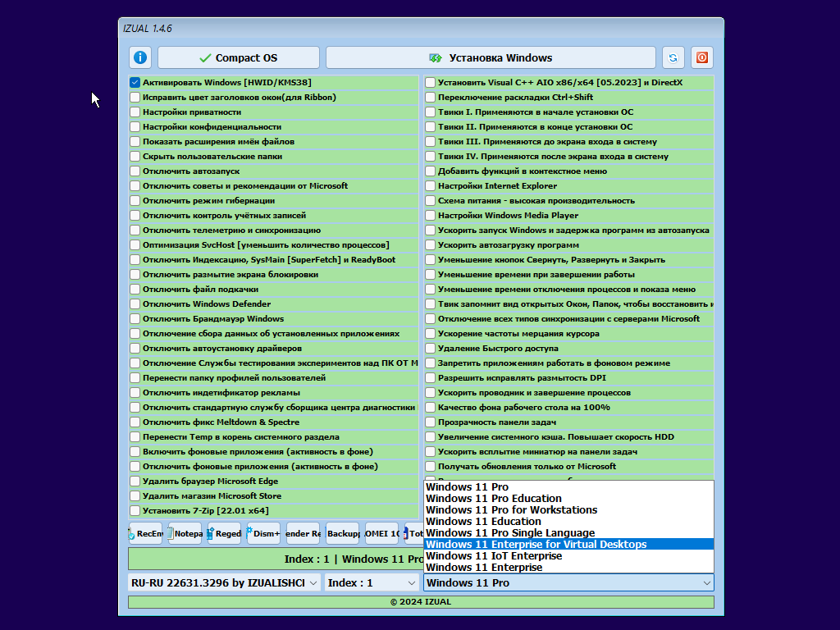The width and height of the screenshot is (840, 630).
Task: Launch RecEnv tool button
Action: click(x=145, y=533)
